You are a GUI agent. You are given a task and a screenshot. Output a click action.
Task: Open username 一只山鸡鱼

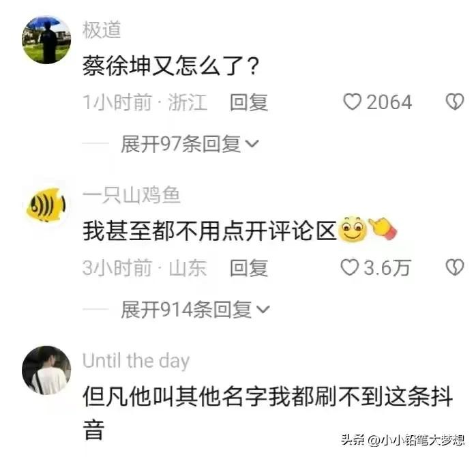coord(132,195)
